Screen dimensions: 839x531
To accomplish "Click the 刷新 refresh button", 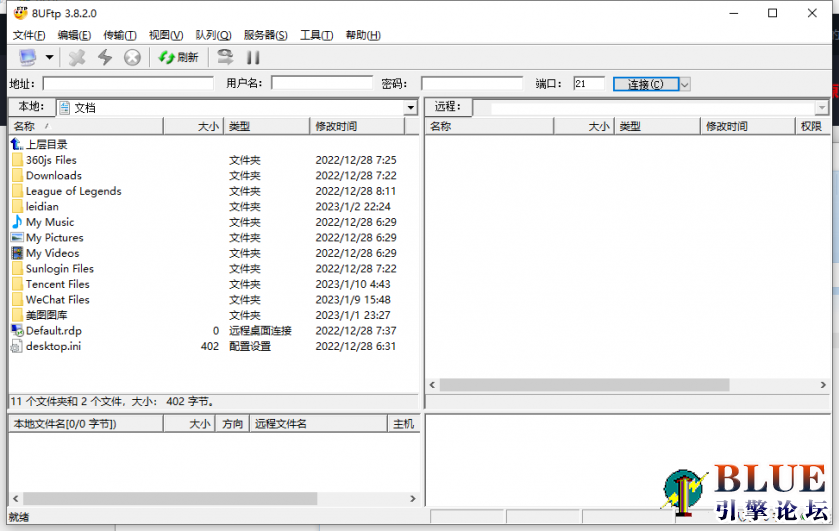I will [x=178, y=57].
